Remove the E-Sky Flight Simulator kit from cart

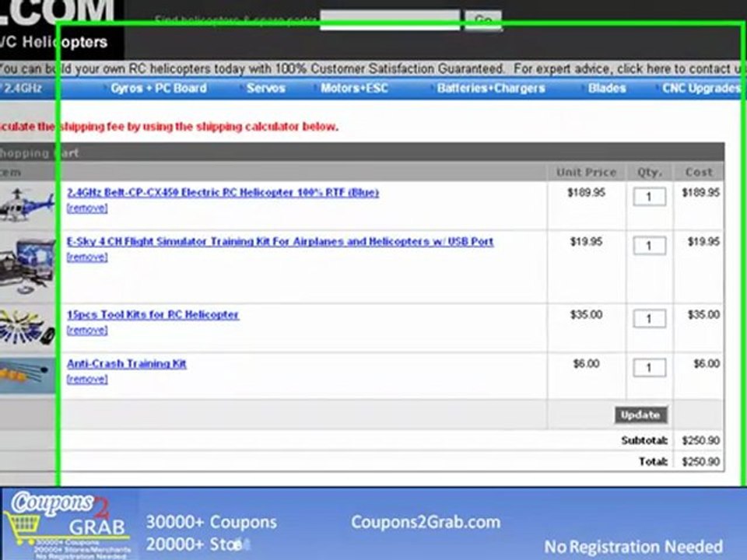(x=87, y=257)
